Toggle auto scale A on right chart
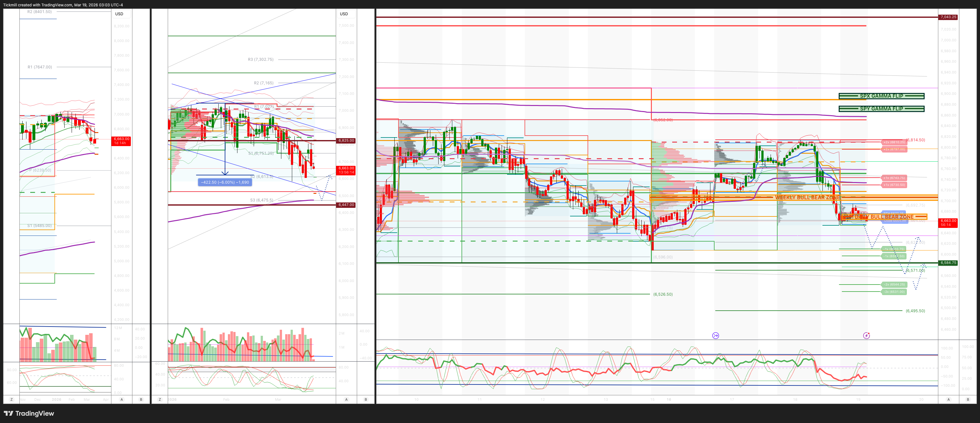Image resolution: width=980 pixels, height=423 pixels. 948,399
